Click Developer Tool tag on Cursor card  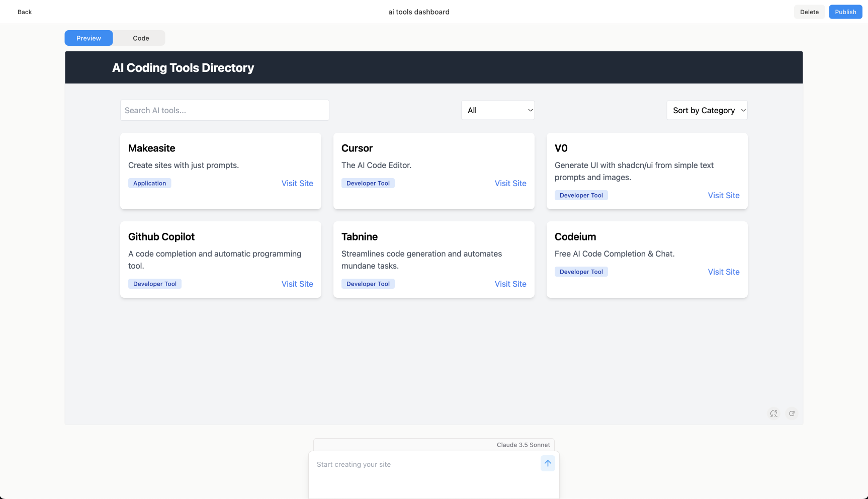pos(368,183)
